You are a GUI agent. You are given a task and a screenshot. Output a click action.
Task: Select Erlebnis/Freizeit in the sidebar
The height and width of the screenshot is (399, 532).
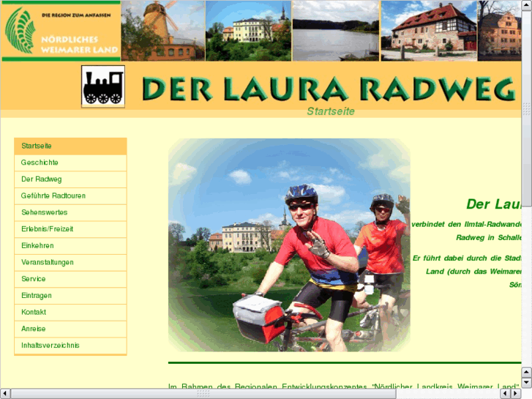tap(70, 229)
